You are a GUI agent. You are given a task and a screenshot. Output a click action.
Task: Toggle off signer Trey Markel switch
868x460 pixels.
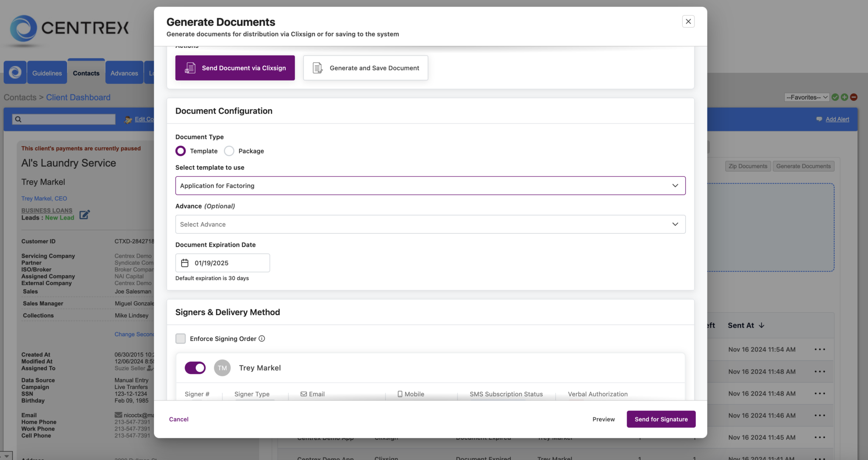click(195, 368)
